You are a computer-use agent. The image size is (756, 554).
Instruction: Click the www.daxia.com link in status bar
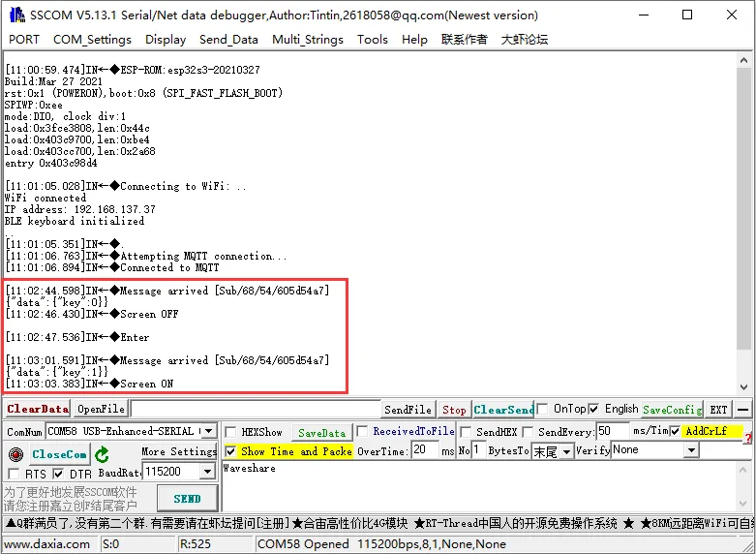tap(47, 544)
